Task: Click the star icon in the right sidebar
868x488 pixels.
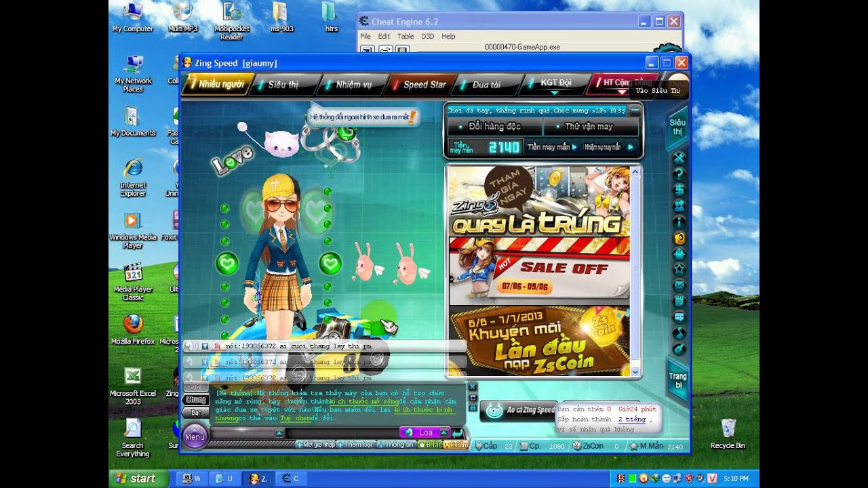Action: coord(679,269)
